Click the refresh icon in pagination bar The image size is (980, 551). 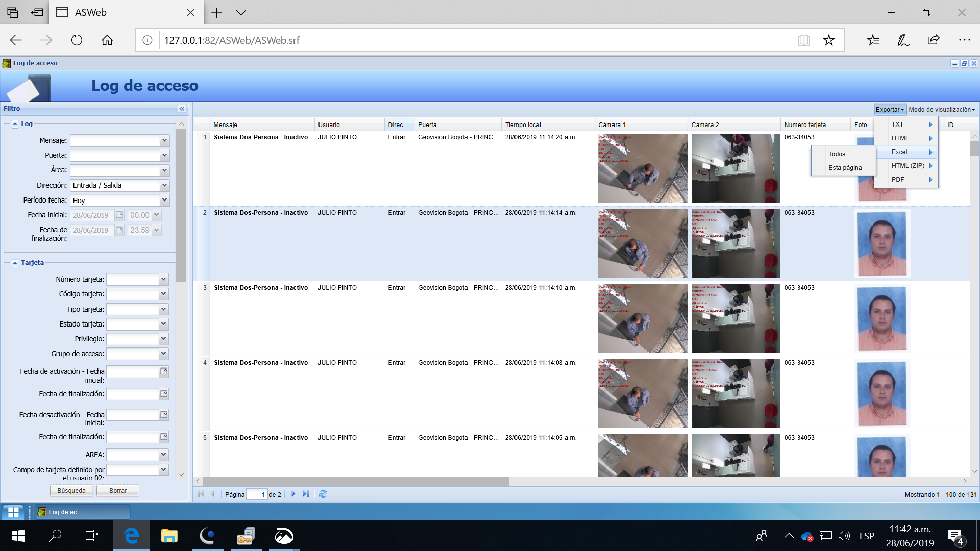click(x=323, y=494)
